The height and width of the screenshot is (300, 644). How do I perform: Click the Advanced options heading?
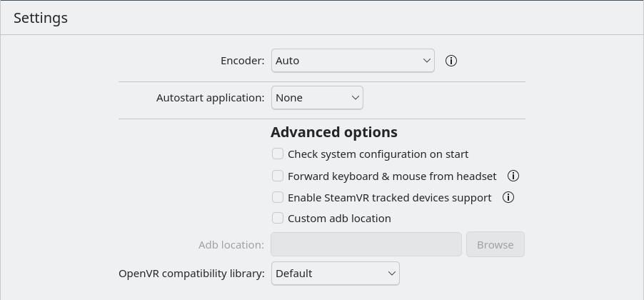coord(334,132)
